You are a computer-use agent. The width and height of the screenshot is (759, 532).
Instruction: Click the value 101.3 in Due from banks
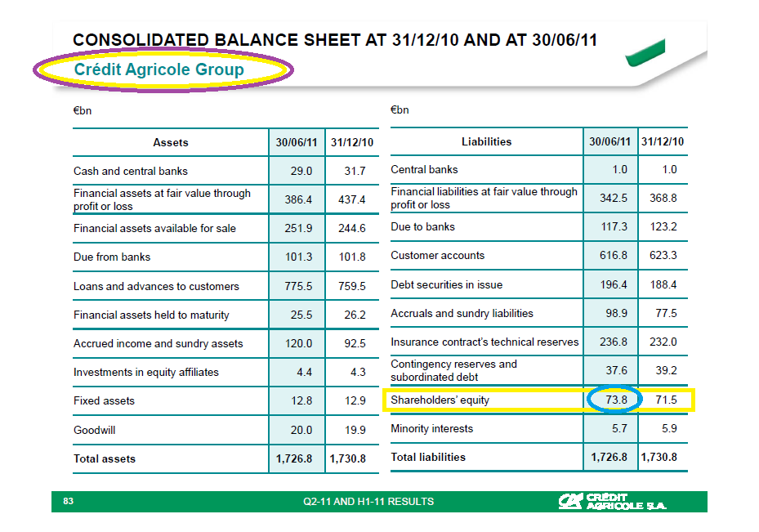299,257
